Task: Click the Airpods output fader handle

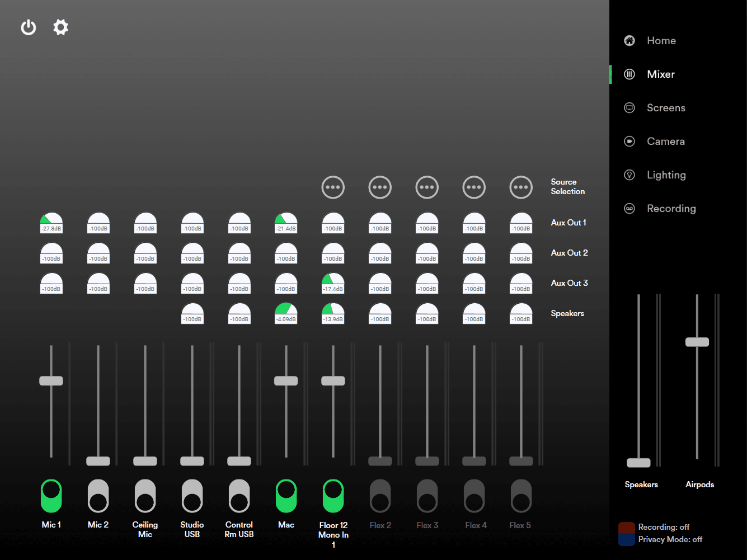Action: pyautogui.click(x=697, y=342)
